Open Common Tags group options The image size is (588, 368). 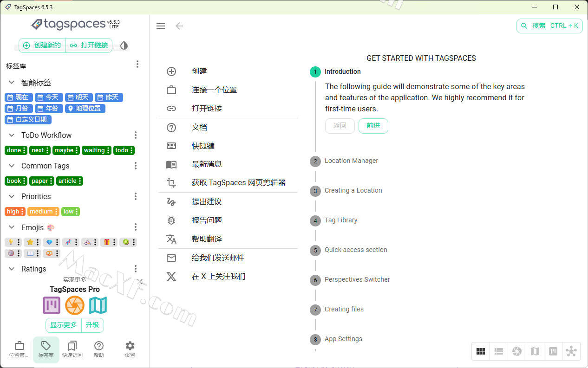click(136, 166)
